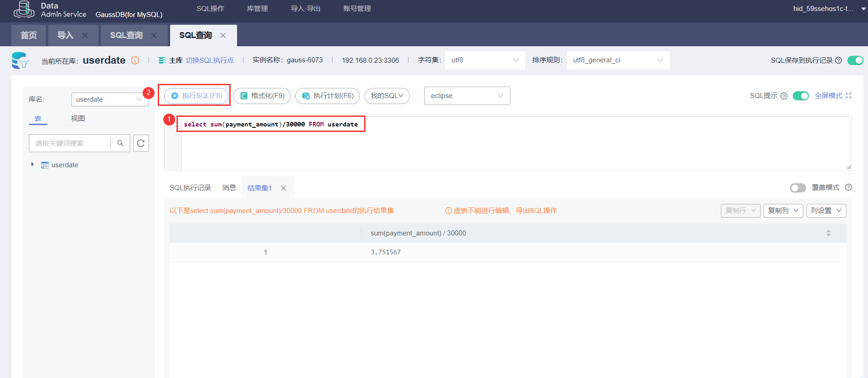Viewport: 868px width, 378px height.
Task: Close the inactive SQL查询 tab
Action: click(154, 35)
